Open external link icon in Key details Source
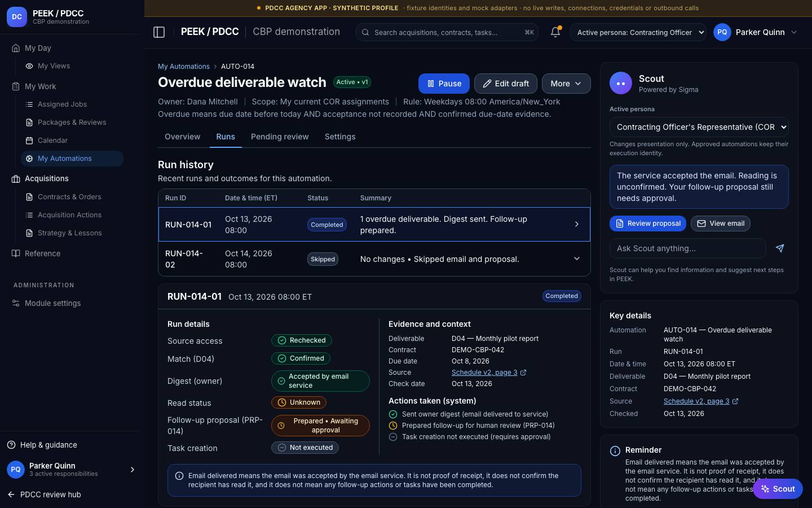This screenshot has width=812, height=508. (735, 401)
